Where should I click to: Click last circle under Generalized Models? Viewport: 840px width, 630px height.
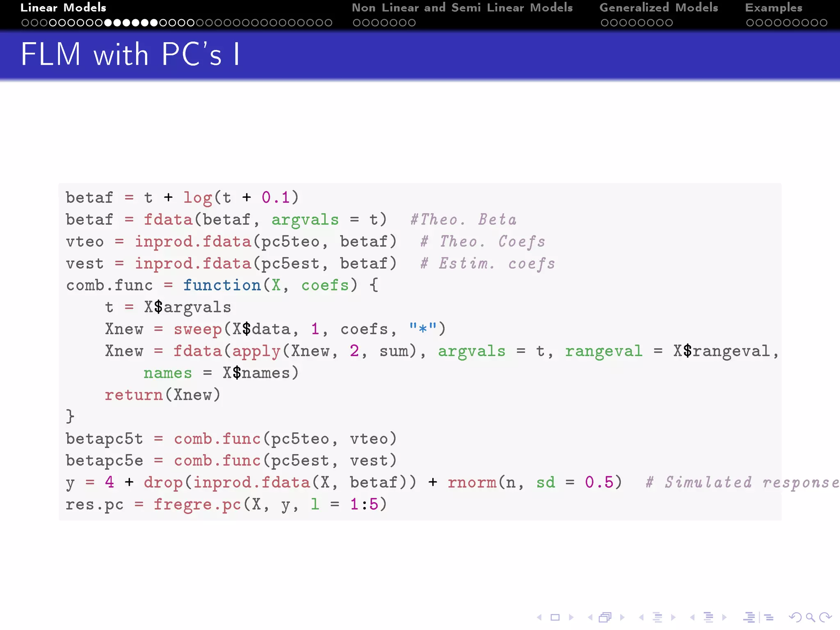(669, 23)
